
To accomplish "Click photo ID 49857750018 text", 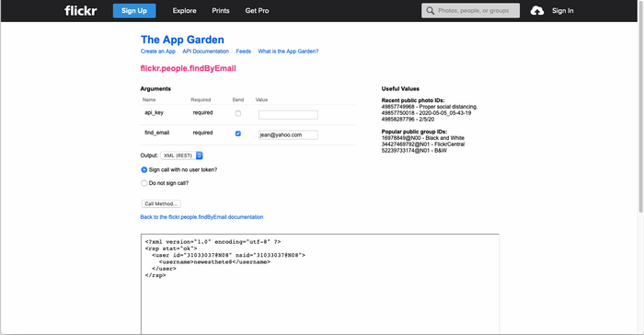I will (x=426, y=113).
